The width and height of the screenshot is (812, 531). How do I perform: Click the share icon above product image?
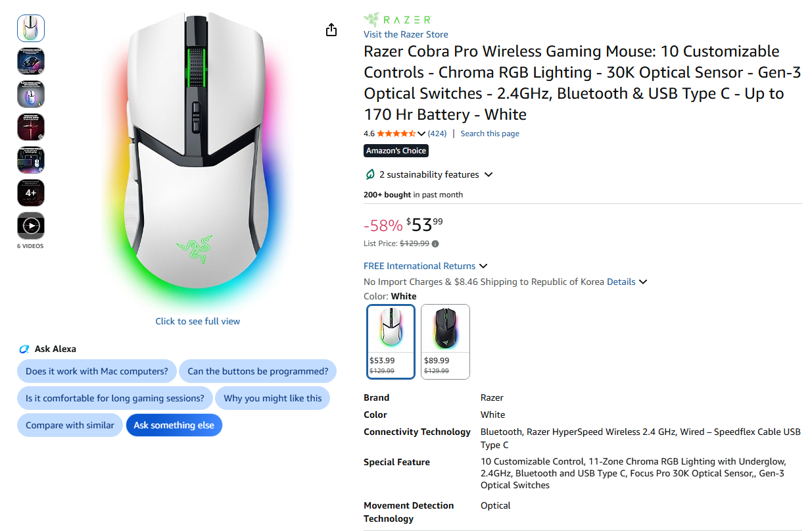(331, 30)
